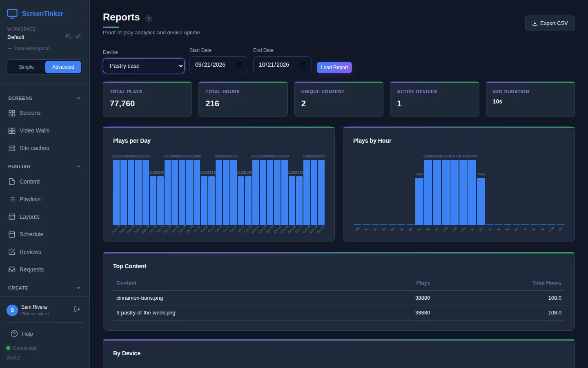This screenshot has height=368, width=588.
Task: Click the Start Date field 09/21/2026
Action: (x=219, y=65)
